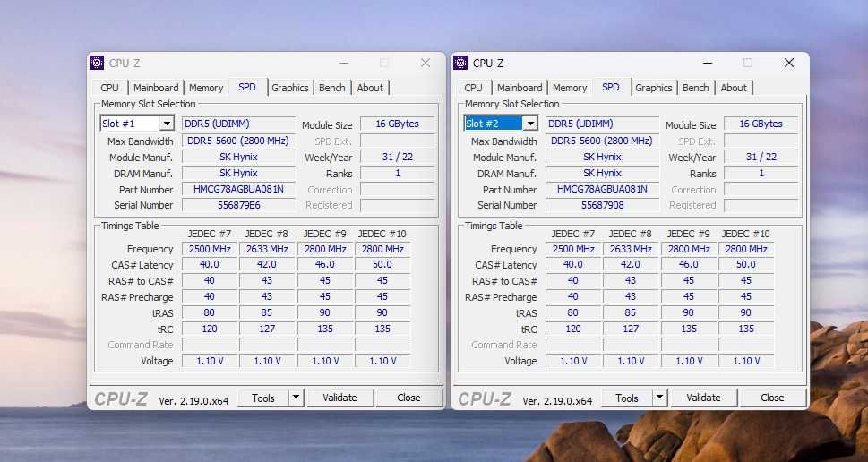
Task: Click JEDEC #10 voltage 1.10 V in right window
Action: (x=745, y=361)
